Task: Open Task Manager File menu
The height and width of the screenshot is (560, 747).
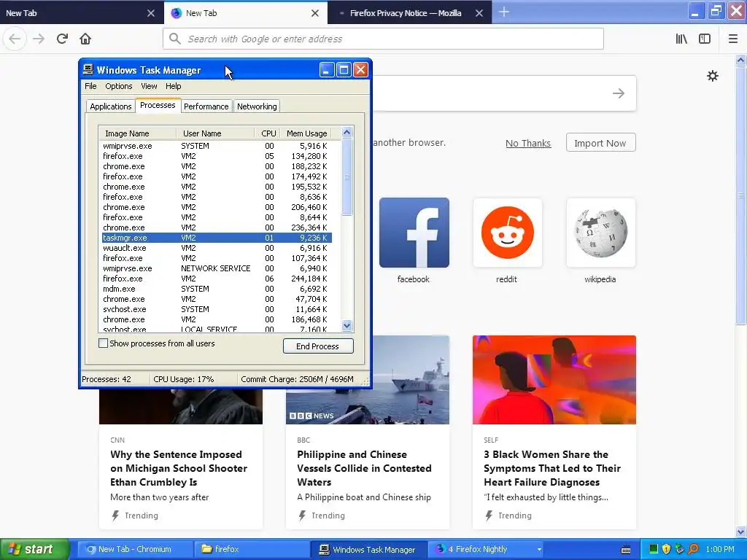Action: pyautogui.click(x=90, y=86)
